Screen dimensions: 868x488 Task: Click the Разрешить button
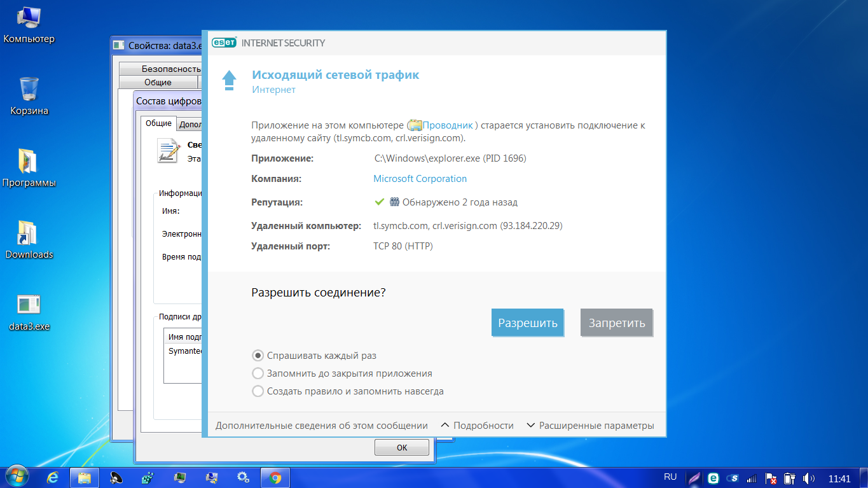point(528,323)
